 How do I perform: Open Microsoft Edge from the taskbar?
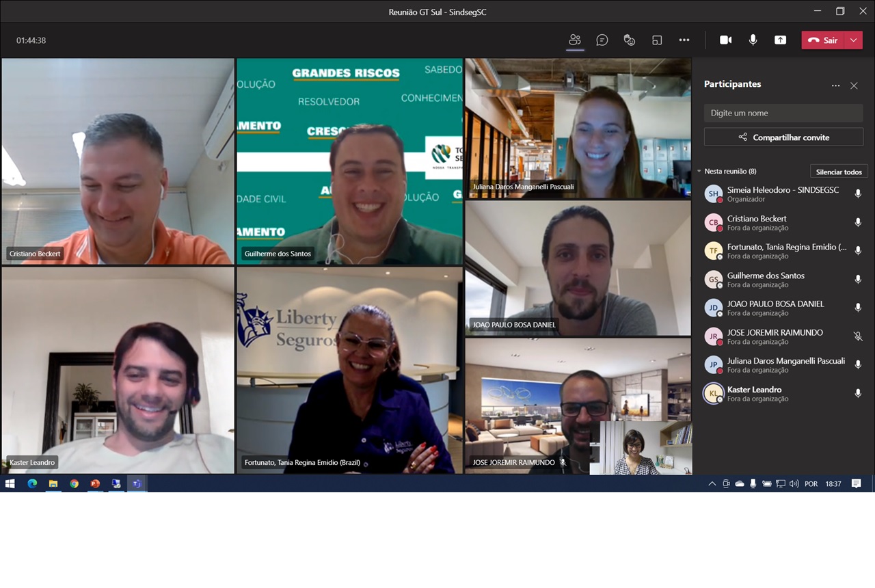click(x=32, y=483)
